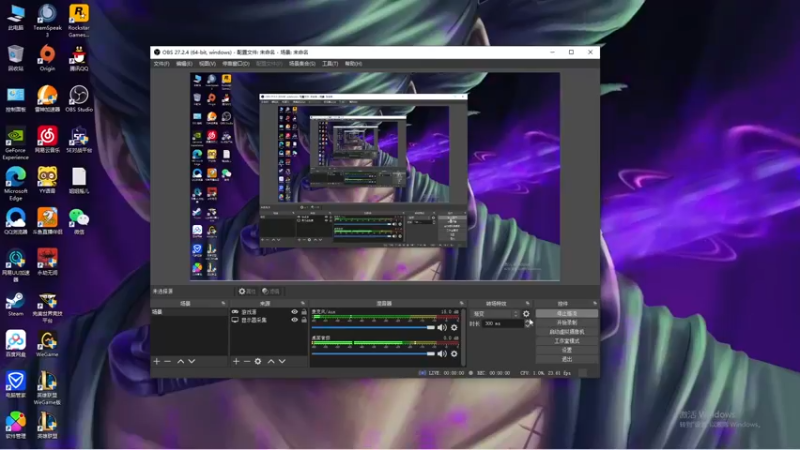Viewport: 800px width, 450px height.
Task: Add a new source with plus icon
Action: (236, 361)
